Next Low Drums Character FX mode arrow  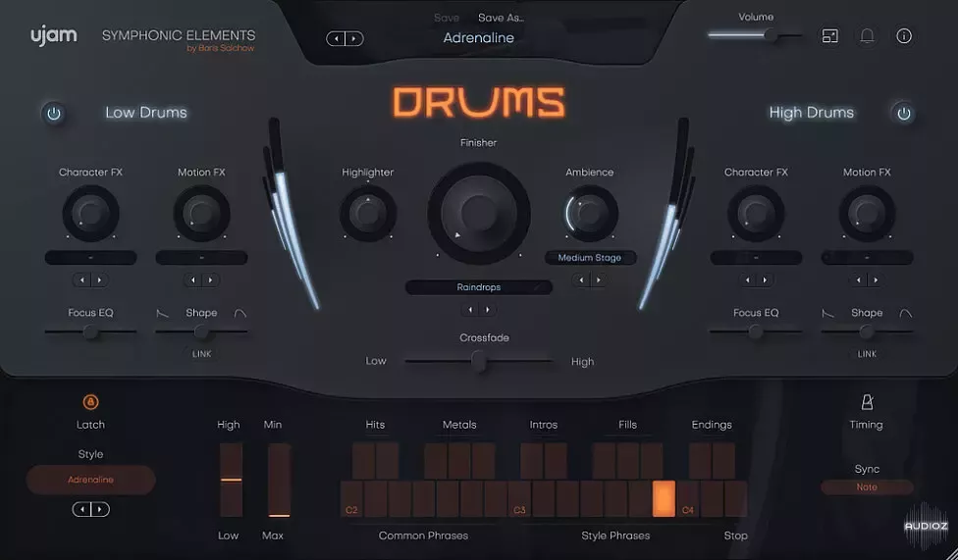[x=99, y=280]
